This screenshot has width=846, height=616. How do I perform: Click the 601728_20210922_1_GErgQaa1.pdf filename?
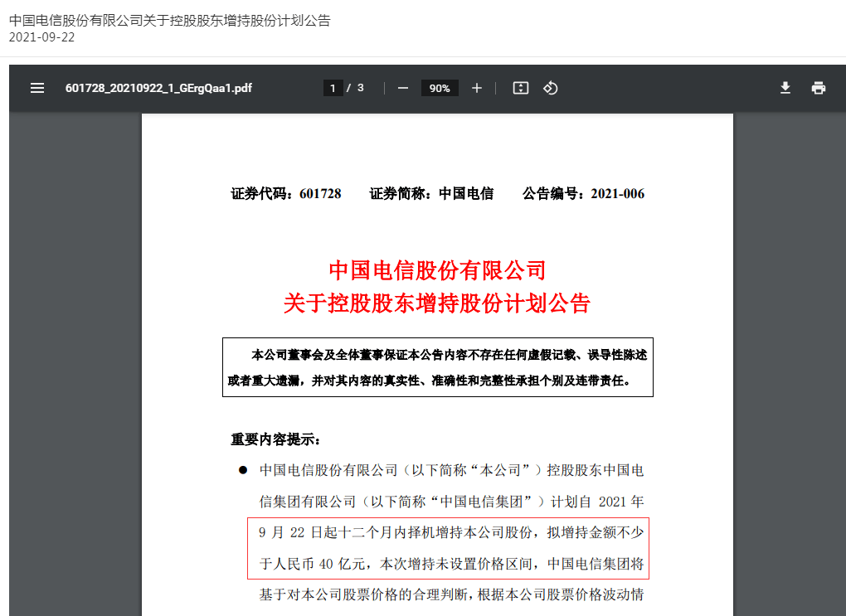pos(158,88)
